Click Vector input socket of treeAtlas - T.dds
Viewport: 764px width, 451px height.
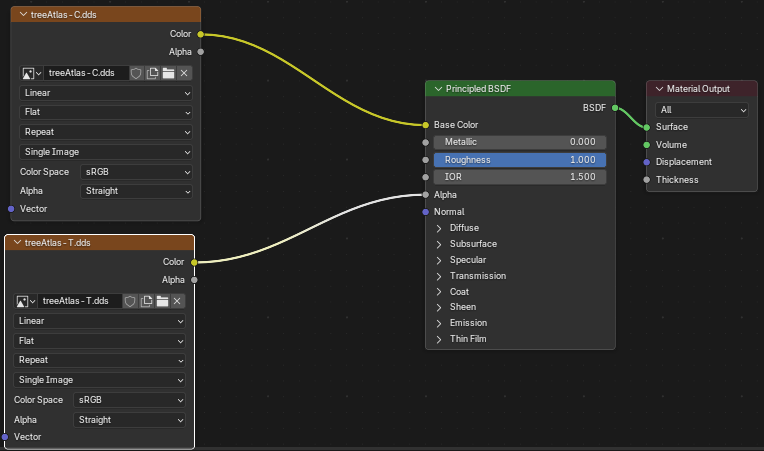click(5, 437)
